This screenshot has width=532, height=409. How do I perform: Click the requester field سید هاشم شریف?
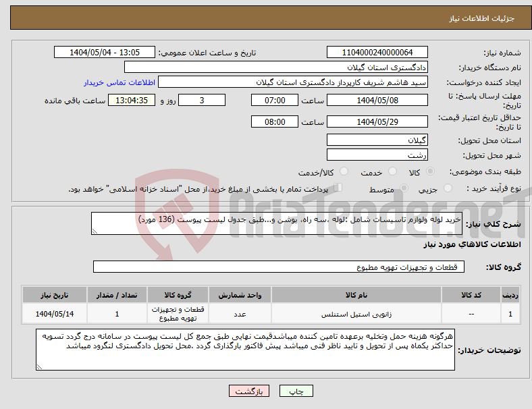[293, 82]
